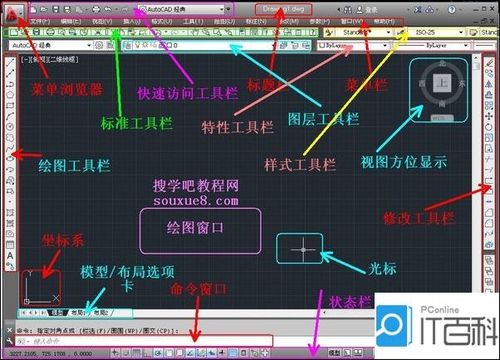Click the 模型 button in status bar

[334, 353]
